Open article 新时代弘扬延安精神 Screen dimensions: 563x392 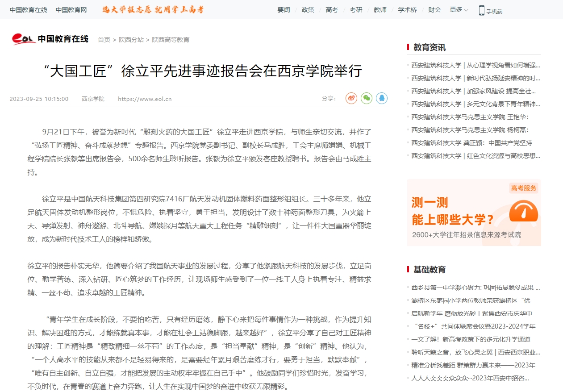(x=476, y=78)
